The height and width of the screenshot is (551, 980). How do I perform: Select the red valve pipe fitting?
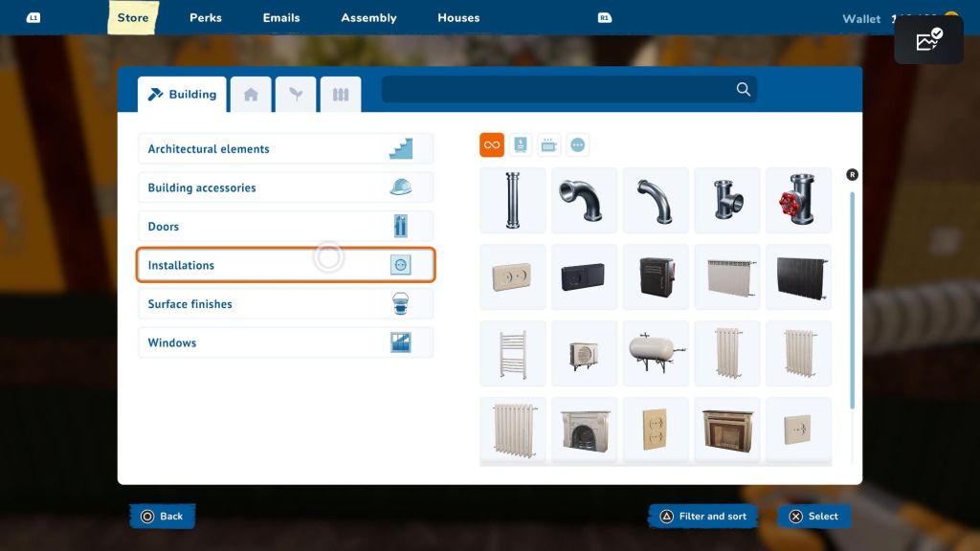pyautogui.click(x=798, y=200)
